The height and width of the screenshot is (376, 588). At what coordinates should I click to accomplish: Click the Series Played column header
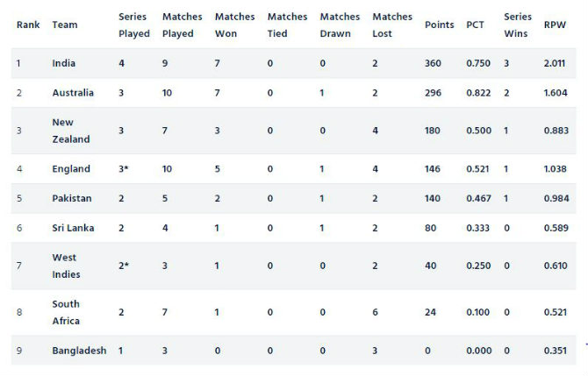pos(133,25)
